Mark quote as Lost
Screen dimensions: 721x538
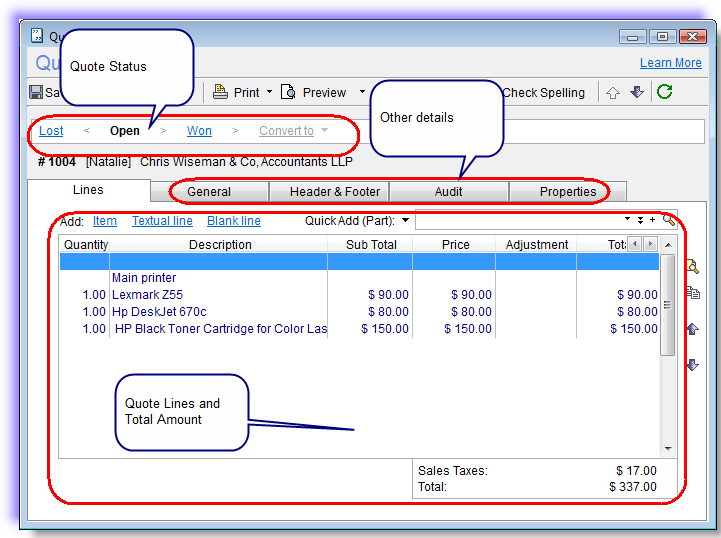tap(51, 131)
